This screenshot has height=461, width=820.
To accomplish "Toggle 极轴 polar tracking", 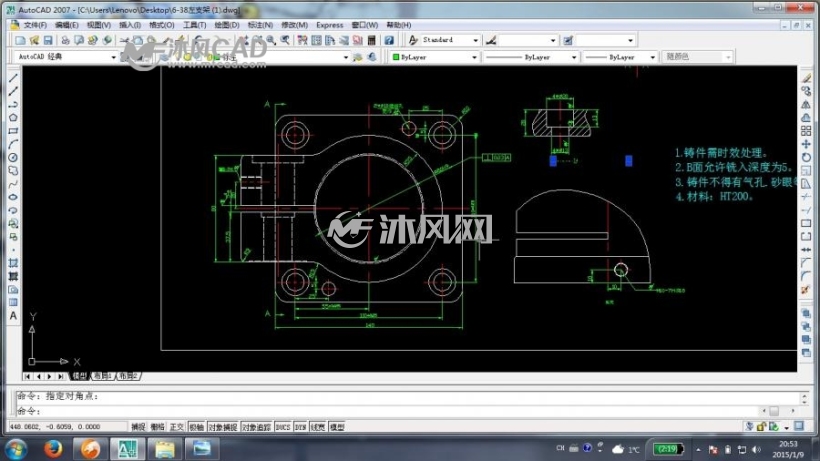I will [x=196, y=427].
